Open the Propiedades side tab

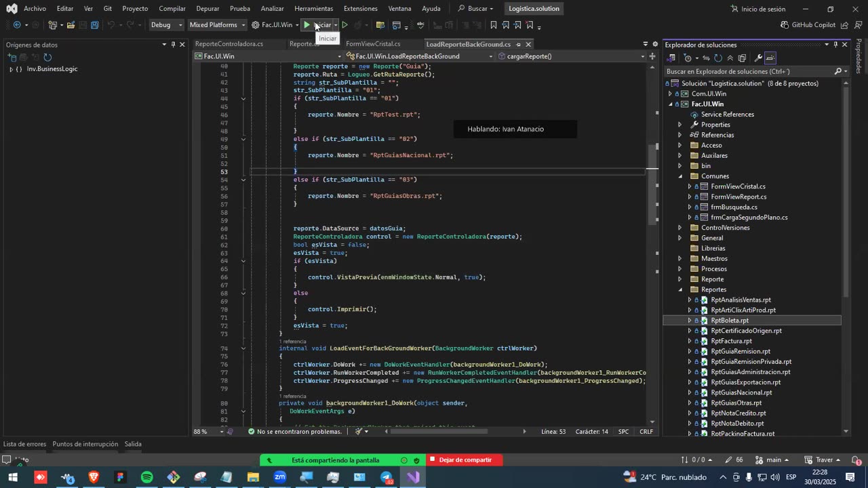coord(859,57)
